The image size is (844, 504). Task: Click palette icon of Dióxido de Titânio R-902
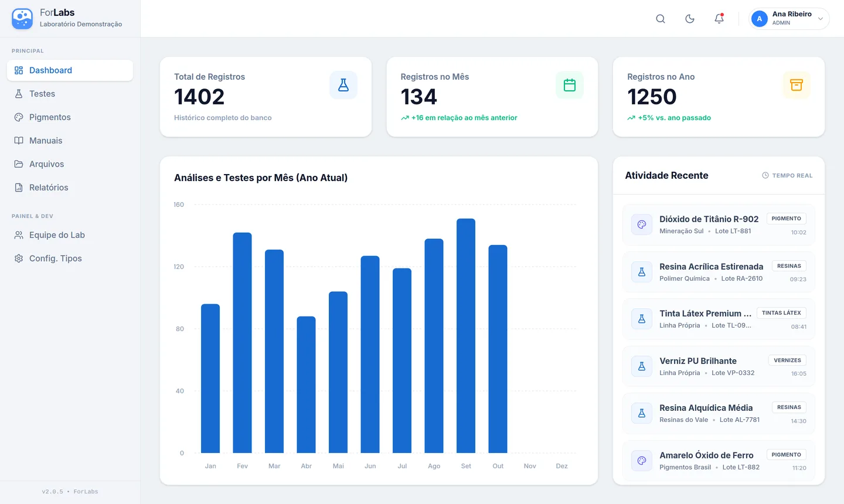[x=642, y=224]
